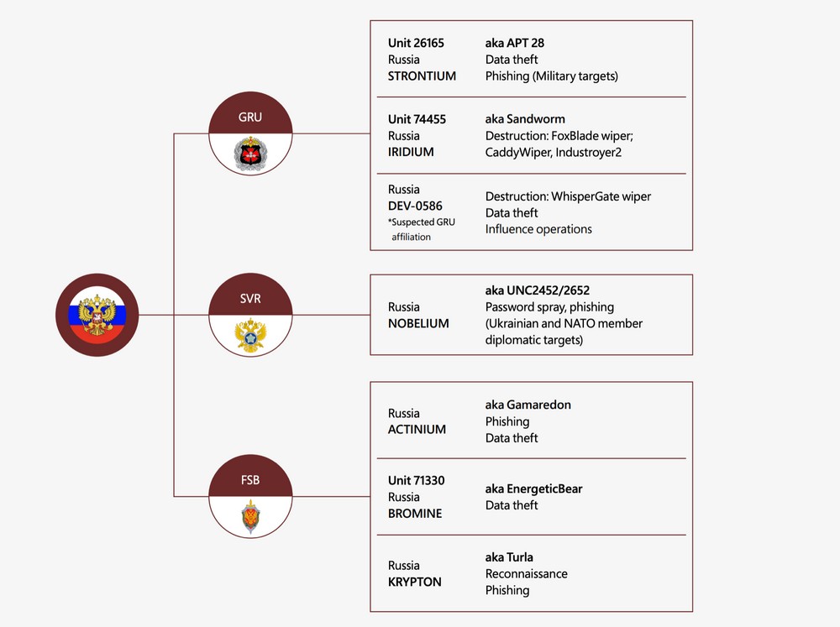Screen dimensions: 840x627
Task: Click the aka Sandworm heading
Action: pos(525,119)
